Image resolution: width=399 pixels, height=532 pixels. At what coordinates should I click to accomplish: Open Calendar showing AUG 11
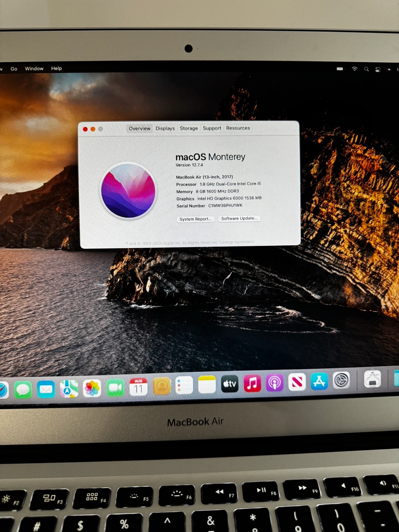[x=138, y=387]
